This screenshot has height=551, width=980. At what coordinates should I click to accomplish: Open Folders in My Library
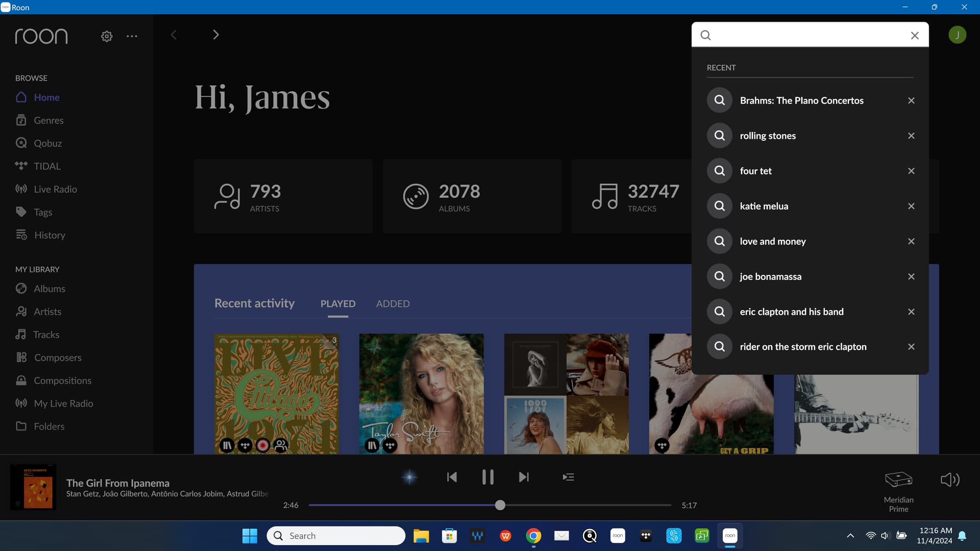[40, 426]
